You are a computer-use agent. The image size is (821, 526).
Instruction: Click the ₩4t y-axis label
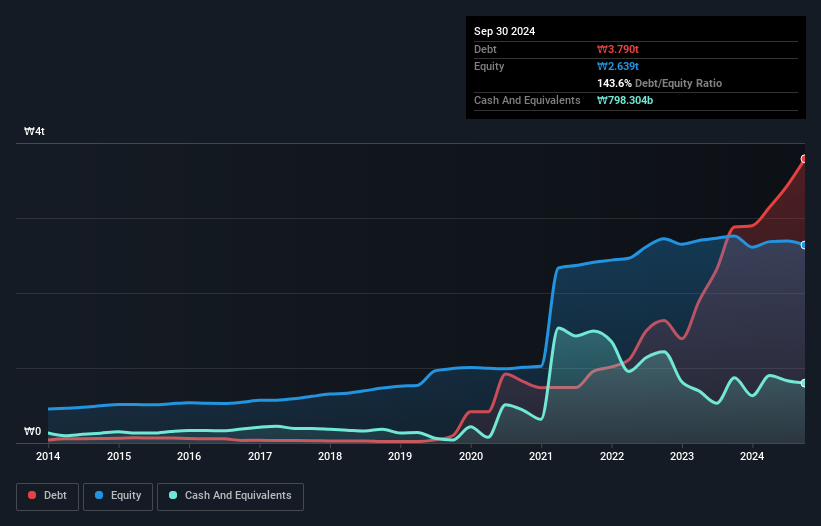pyautogui.click(x=34, y=131)
